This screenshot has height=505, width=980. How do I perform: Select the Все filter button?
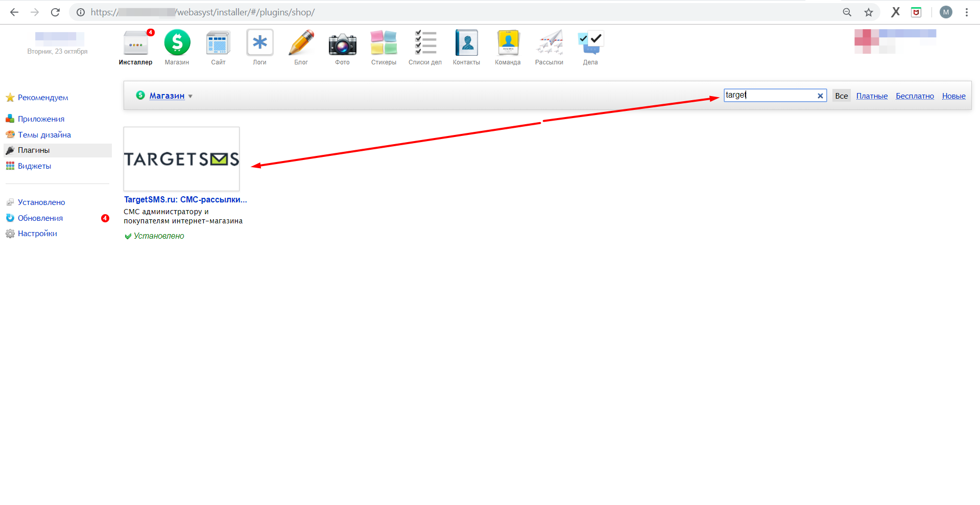[x=842, y=96]
